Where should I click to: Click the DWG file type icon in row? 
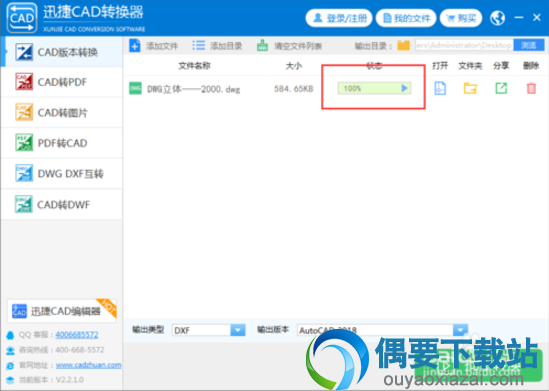pos(135,88)
